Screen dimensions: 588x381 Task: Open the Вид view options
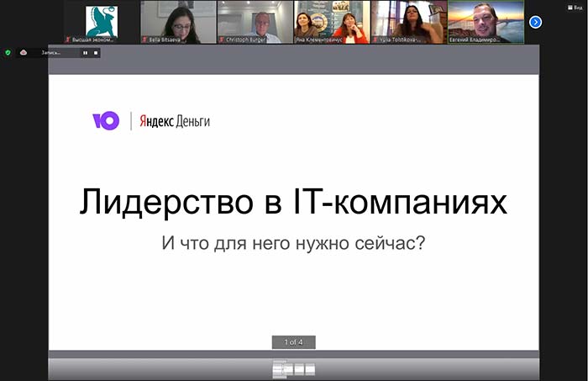[575, 7]
